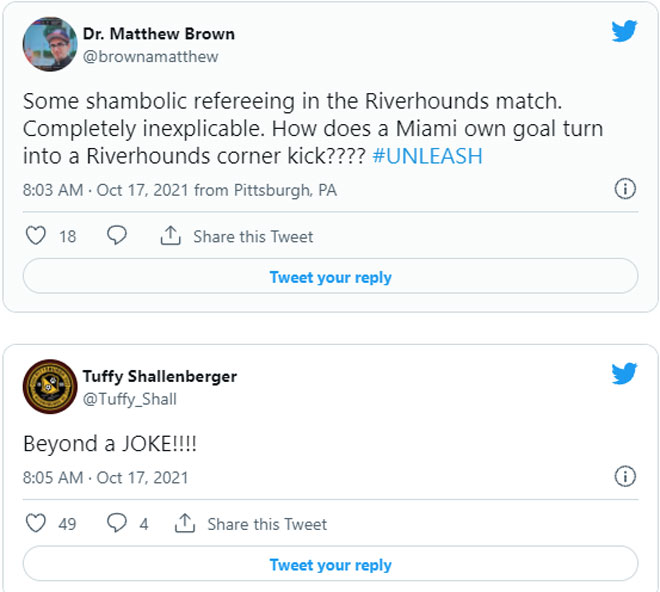Viewport: 660px width, 592px height.
Task: Click Twitter bird logo on Tuffy Shallenberger's tweet
Action: 624,374
